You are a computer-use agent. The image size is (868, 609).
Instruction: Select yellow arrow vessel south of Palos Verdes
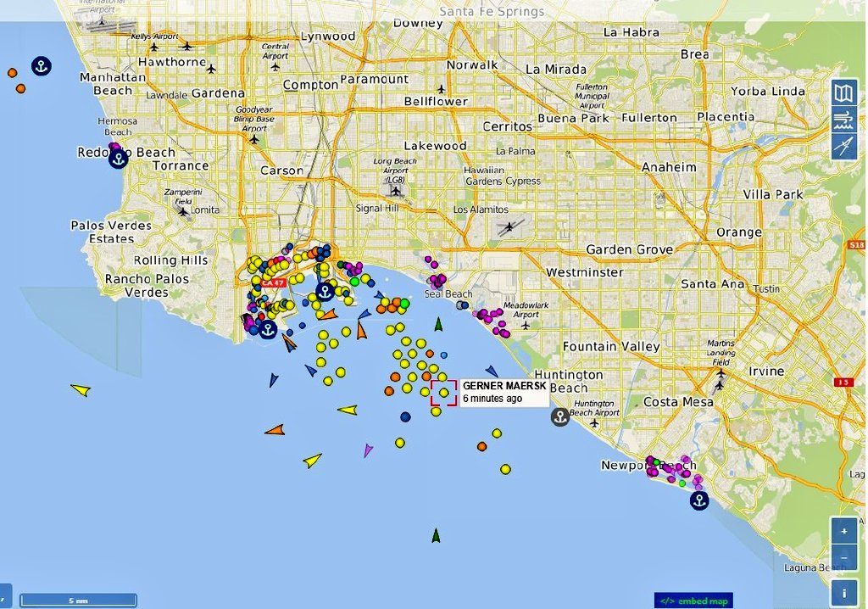(x=81, y=389)
